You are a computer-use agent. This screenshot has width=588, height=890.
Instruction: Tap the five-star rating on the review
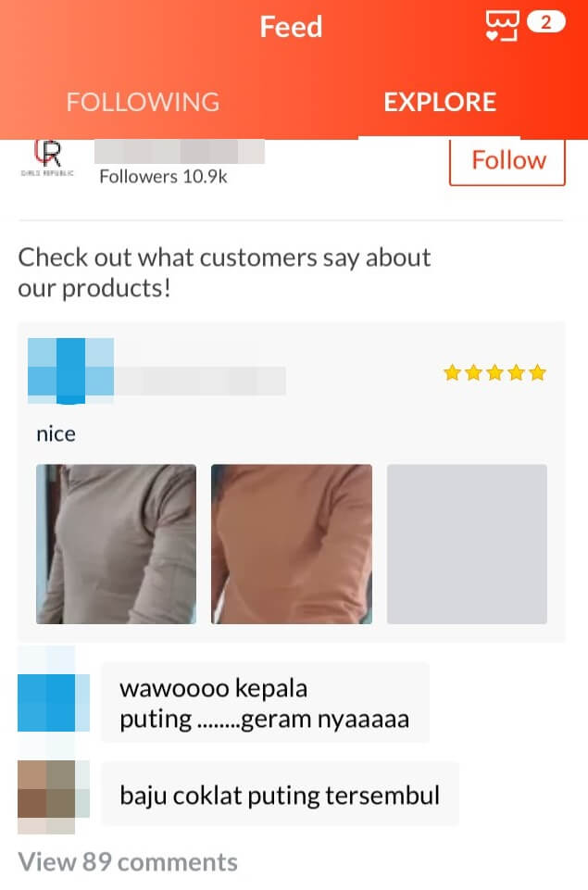(x=494, y=373)
